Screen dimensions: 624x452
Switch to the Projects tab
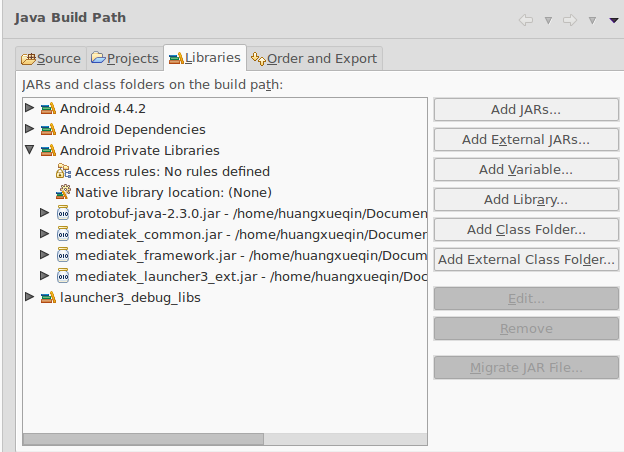(125, 58)
